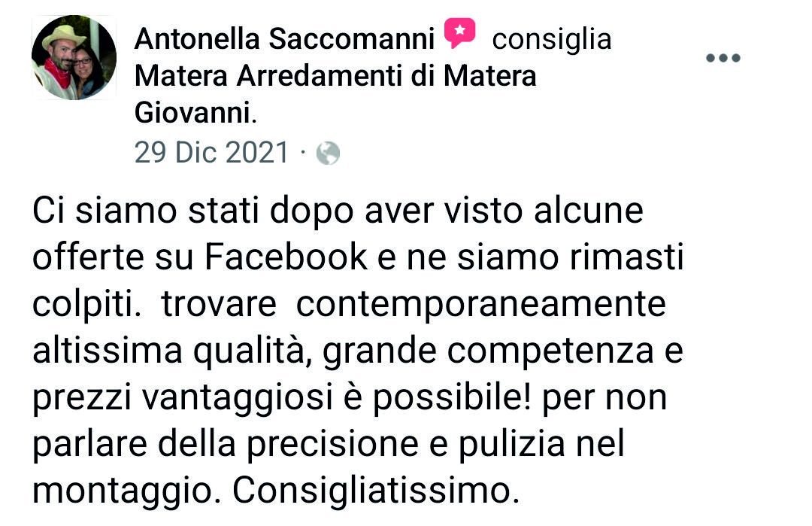Click the phrase altissima qualità
The width and height of the screenshot is (812, 526).
coord(172,351)
